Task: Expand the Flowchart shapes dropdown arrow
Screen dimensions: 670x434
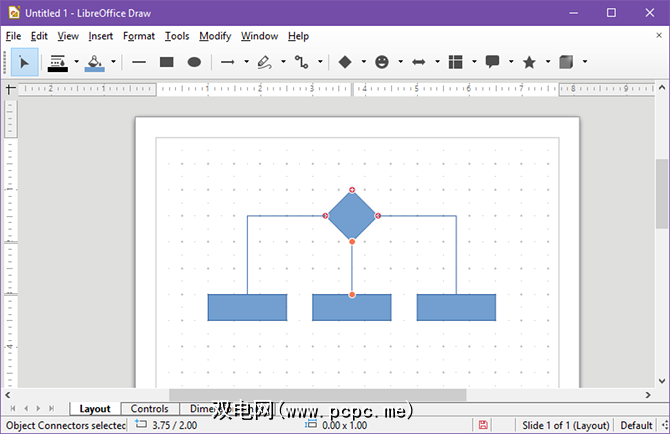Action: (x=474, y=62)
